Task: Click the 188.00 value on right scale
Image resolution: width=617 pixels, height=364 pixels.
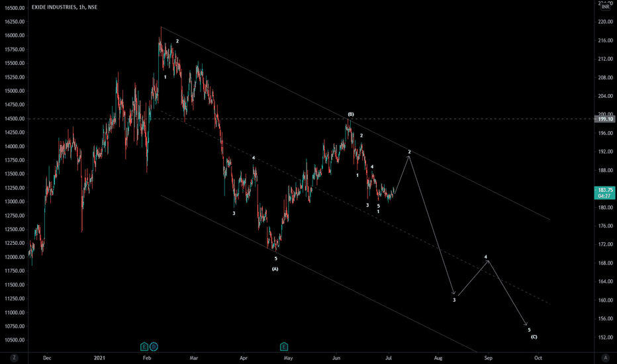Action: [x=605, y=170]
